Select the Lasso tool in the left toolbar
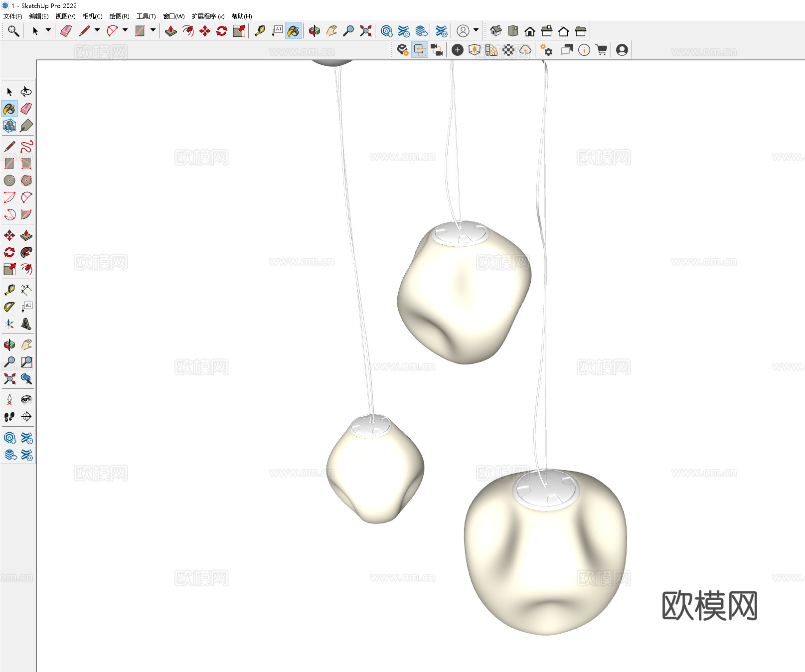Screen dimensions: 805x672 (26, 92)
